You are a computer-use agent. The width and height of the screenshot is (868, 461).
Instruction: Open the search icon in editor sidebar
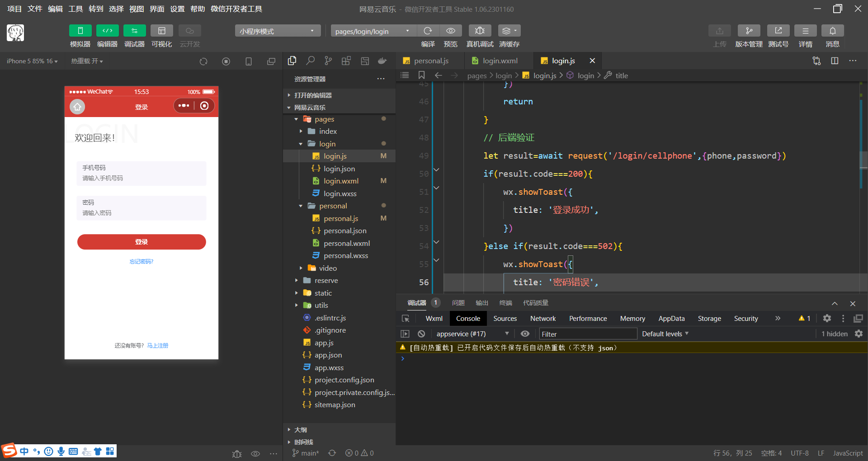tap(310, 61)
